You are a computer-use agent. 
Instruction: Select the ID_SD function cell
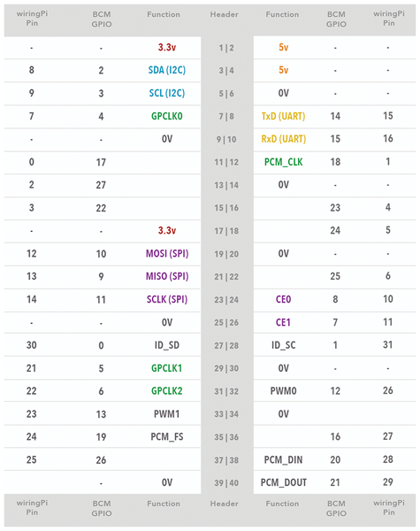(x=167, y=345)
